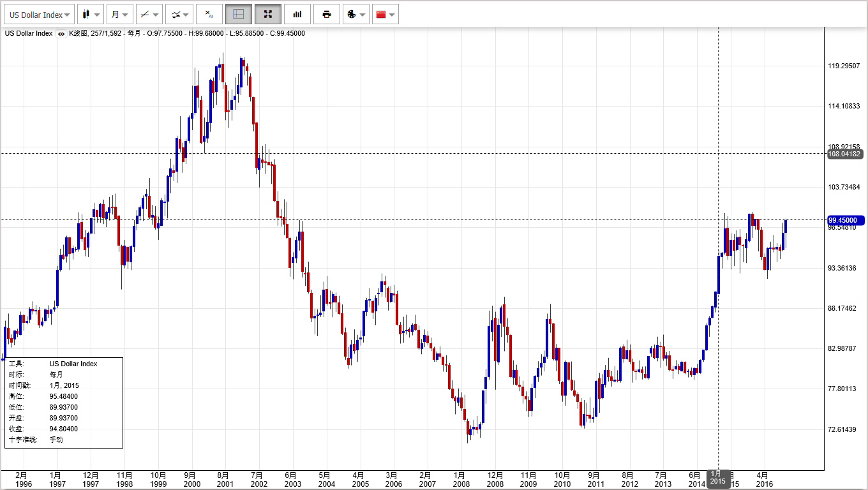Screen dimensions: 868x490
Task: Toggle the fullscreen expand button
Action: coord(268,14)
